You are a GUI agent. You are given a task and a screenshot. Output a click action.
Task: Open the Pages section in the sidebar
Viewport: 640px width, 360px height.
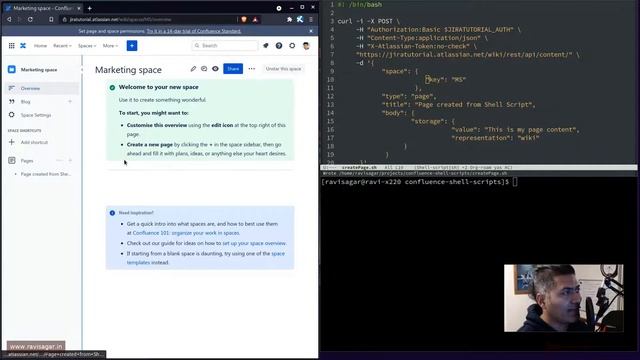27,160
